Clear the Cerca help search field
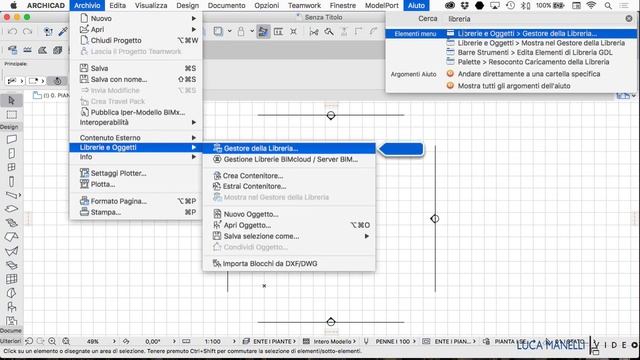640x360 pixels. 629,18
